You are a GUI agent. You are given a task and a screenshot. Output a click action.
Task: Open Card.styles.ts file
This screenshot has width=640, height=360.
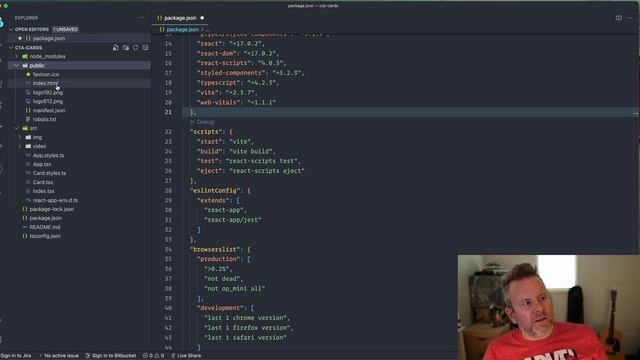coord(49,173)
